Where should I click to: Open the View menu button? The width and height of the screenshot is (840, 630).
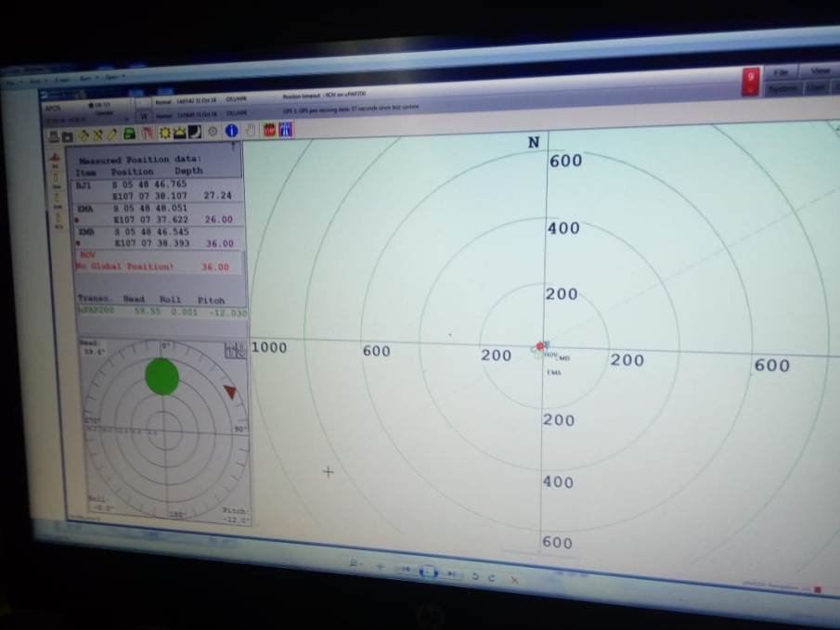pos(821,71)
